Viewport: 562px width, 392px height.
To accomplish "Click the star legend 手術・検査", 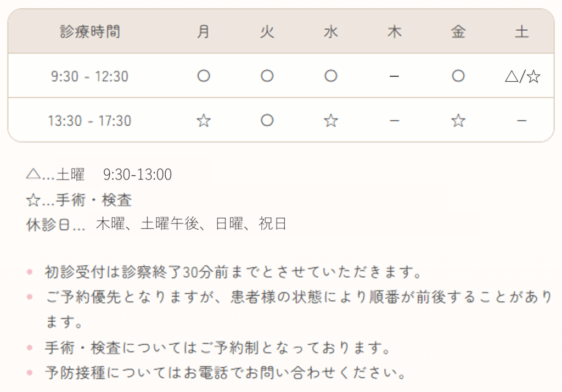I will [x=79, y=200].
